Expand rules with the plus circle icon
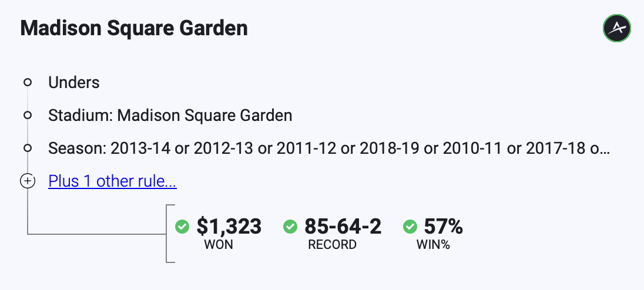 pos(28,181)
